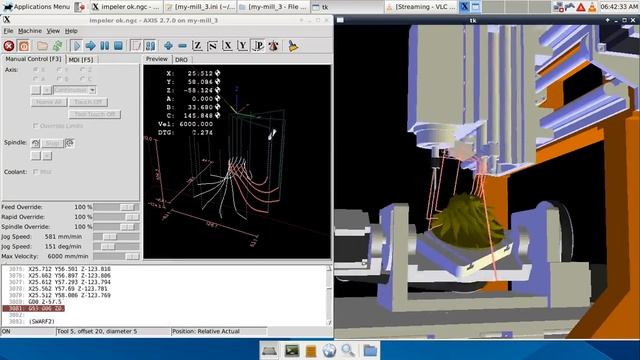The width and height of the screenshot is (640, 360).
Task: Click the Jog Speed mm/min slider
Action: pos(116,237)
